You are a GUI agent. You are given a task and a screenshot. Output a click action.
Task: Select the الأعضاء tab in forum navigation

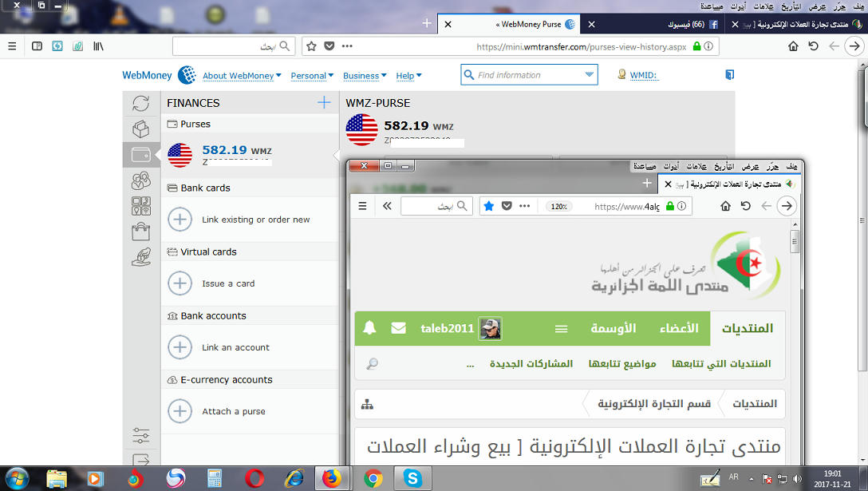678,329
